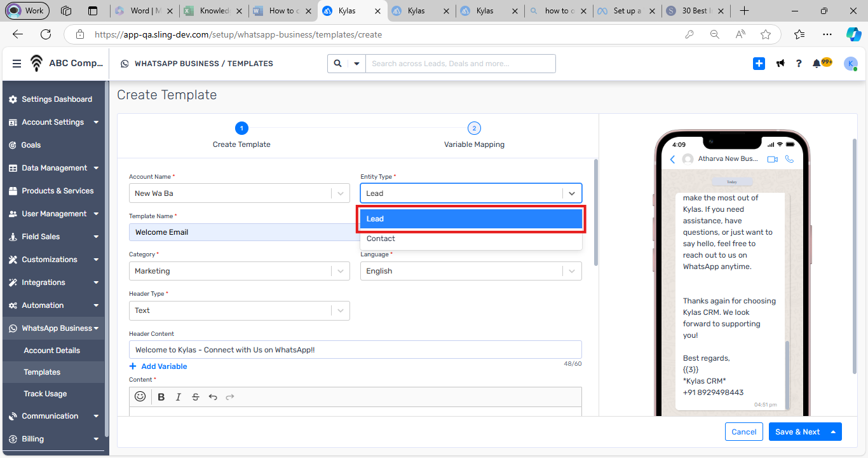Select Contact option in dropdown list
The height and width of the screenshot is (458, 868).
471,239
